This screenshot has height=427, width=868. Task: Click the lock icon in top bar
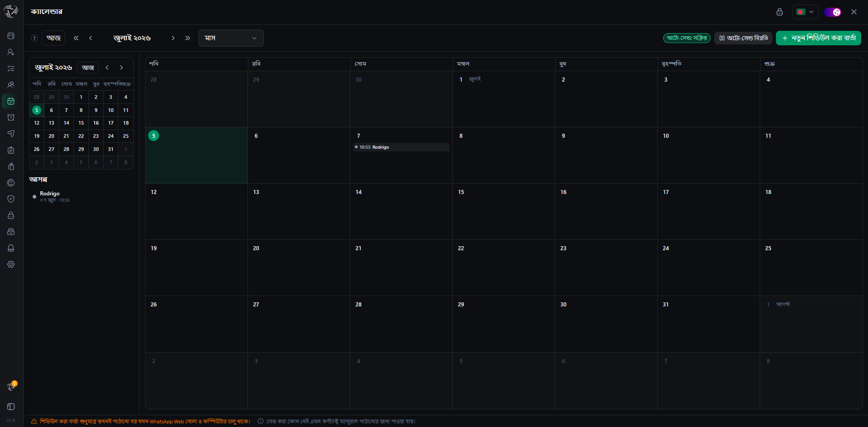780,12
